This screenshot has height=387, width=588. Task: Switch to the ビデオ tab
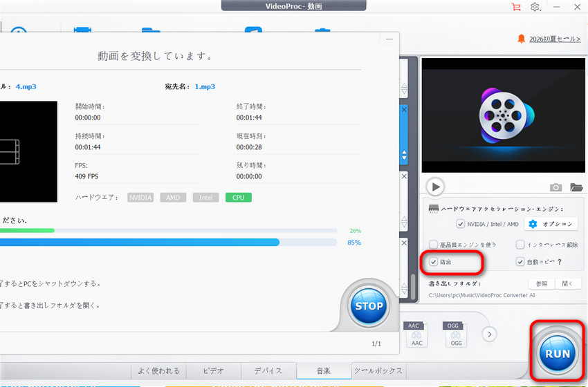(x=213, y=371)
